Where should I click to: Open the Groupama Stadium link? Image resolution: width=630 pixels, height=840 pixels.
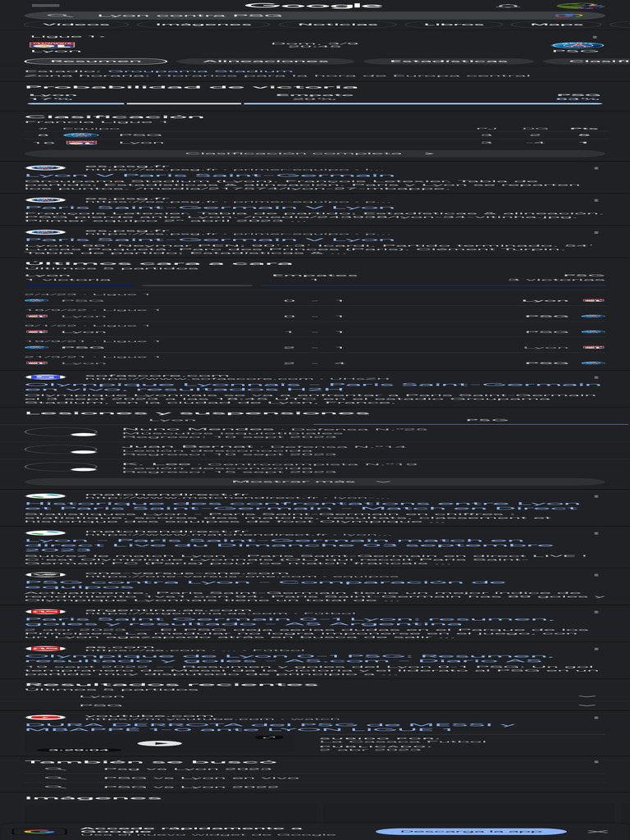200,71
